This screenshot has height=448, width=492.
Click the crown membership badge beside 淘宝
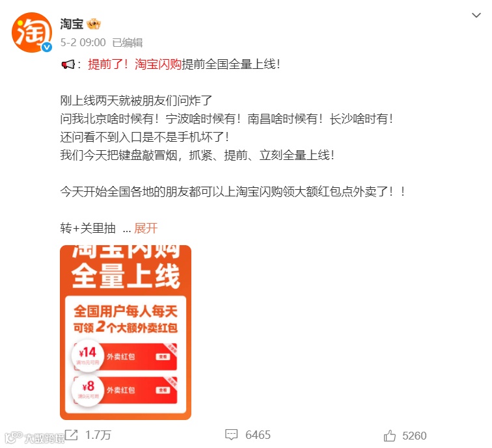click(x=94, y=24)
